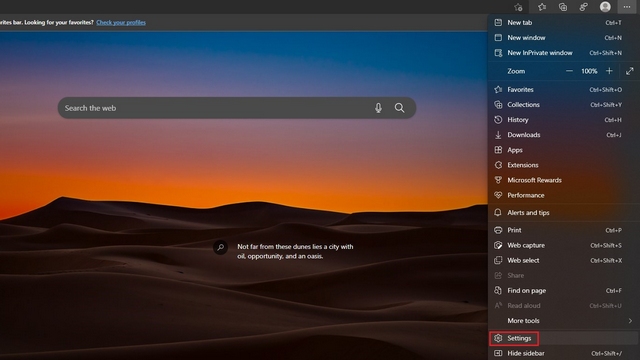Screen dimensions: 640x360
Task: Click the Web select icon in menu
Action: [x=498, y=260]
